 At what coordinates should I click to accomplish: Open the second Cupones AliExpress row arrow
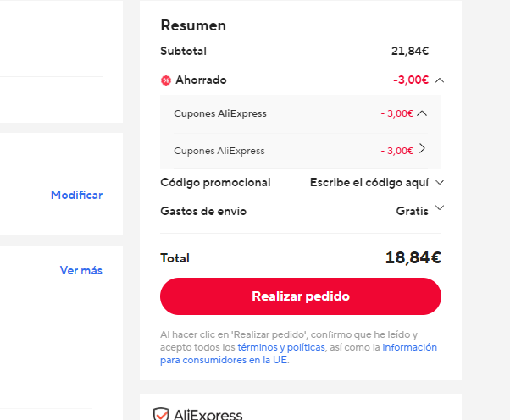point(422,148)
